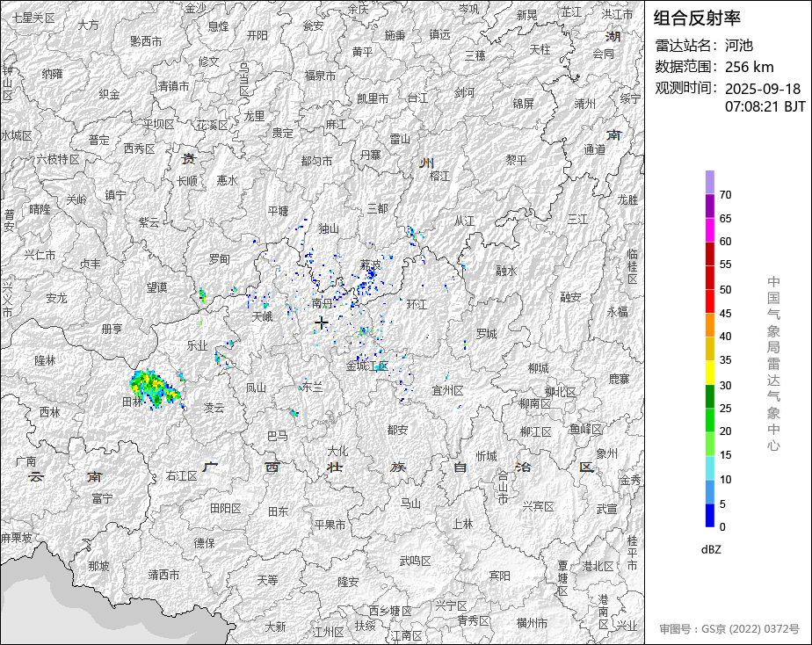Click the 巴马 map label
Image resolution: width=812 pixels, height=645 pixels.
pos(278,437)
